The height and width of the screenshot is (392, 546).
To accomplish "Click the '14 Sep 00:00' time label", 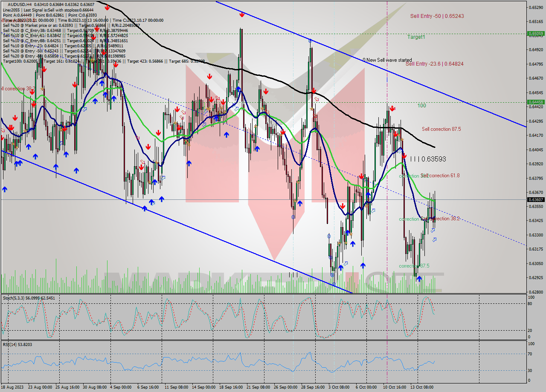I will [x=203, y=387].
